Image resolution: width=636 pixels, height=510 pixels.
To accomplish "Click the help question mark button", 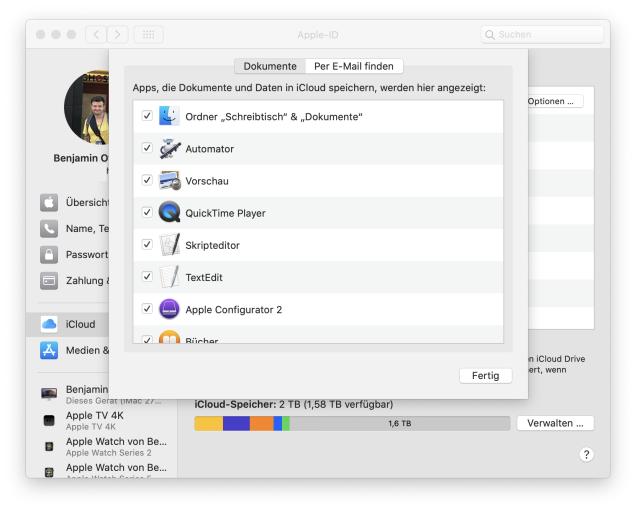I will tap(586, 454).
